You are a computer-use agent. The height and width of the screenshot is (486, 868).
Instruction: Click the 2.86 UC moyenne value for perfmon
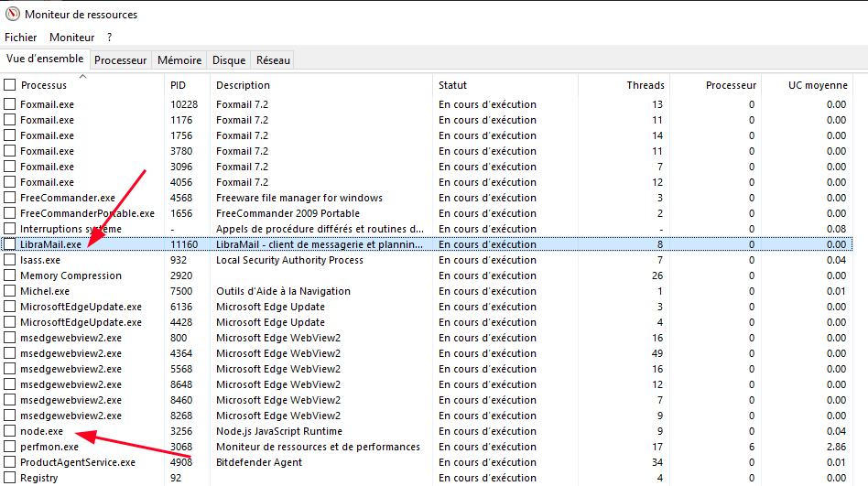pos(836,447)
